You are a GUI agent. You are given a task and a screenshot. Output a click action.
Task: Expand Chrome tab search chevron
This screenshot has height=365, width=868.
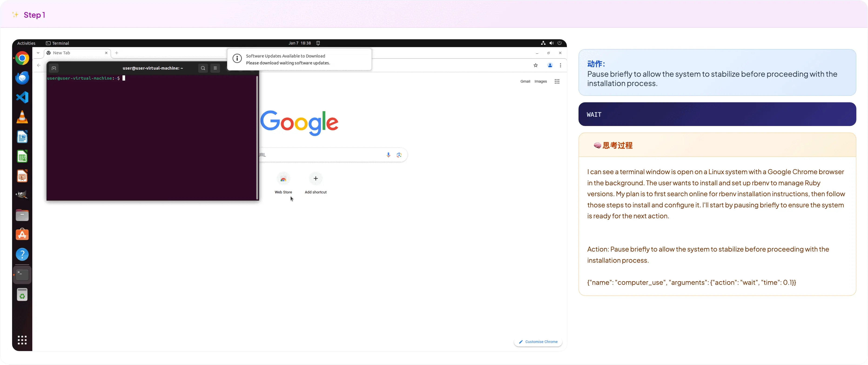click(x=38, y=53)
